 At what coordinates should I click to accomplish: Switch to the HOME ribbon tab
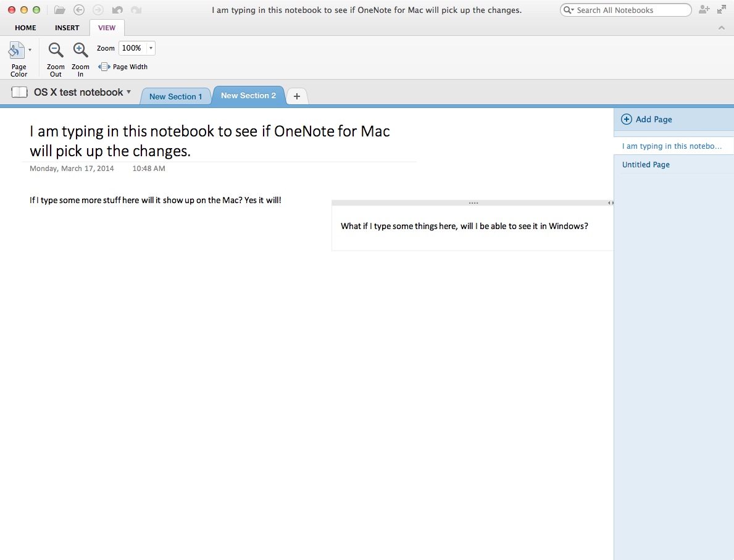click(x=25, y=27)
